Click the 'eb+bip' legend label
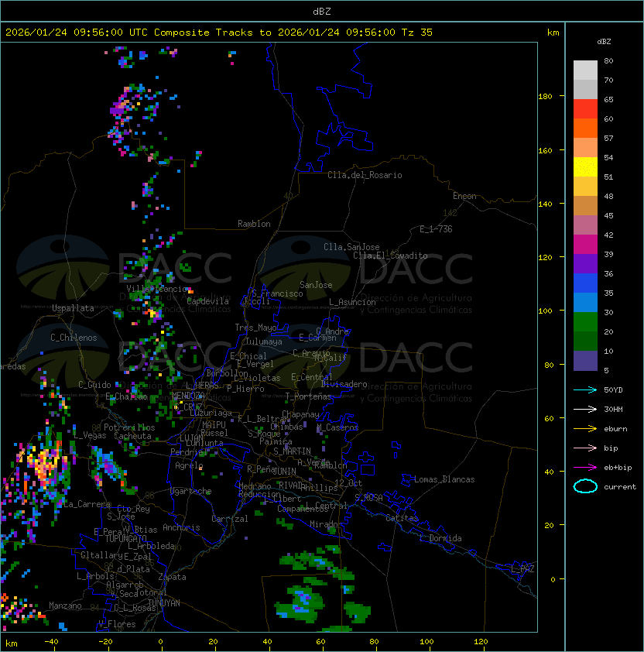644x652 pixels. (x=618, y=468)
